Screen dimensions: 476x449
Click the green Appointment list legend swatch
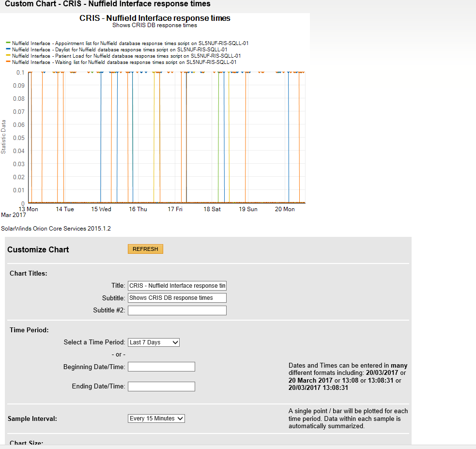8,43
